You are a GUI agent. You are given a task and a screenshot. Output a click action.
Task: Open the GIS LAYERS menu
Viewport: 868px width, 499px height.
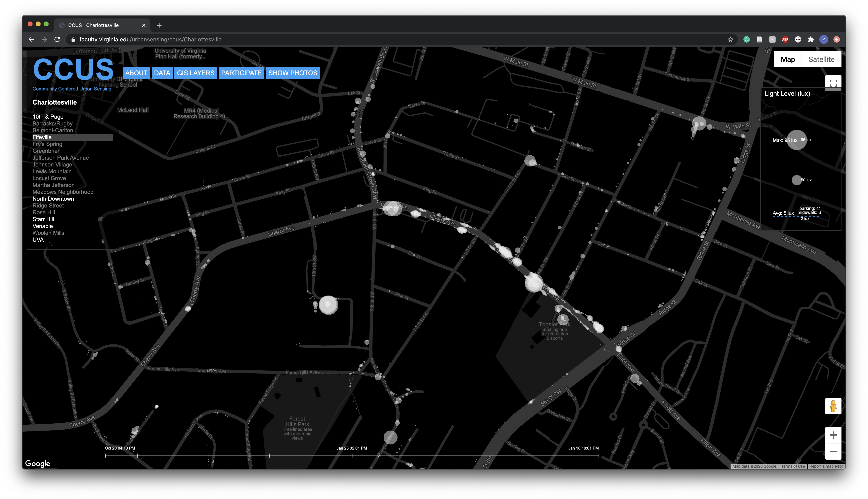[x=195, y=73]
